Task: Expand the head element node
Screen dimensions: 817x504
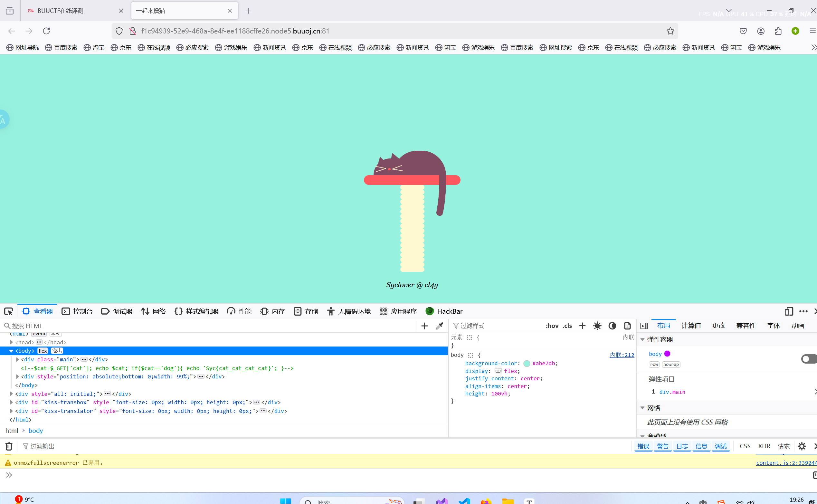Action: pyautogui.click(x=11, y=342)
